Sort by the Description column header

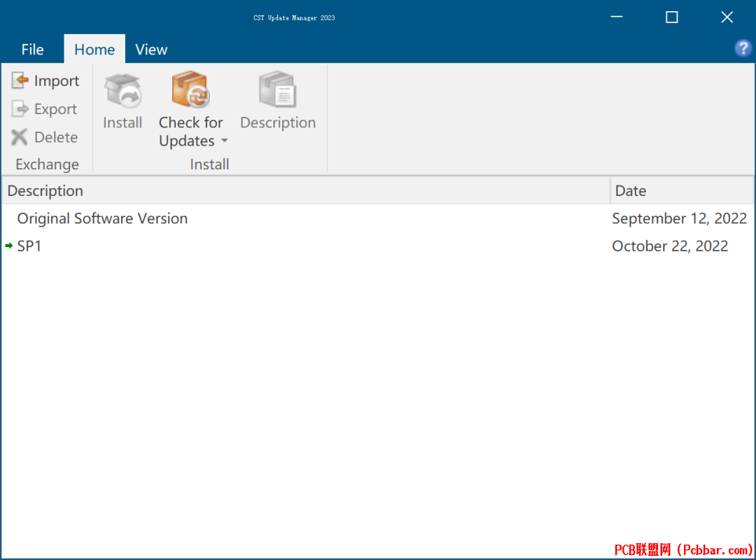click(306, 191)
